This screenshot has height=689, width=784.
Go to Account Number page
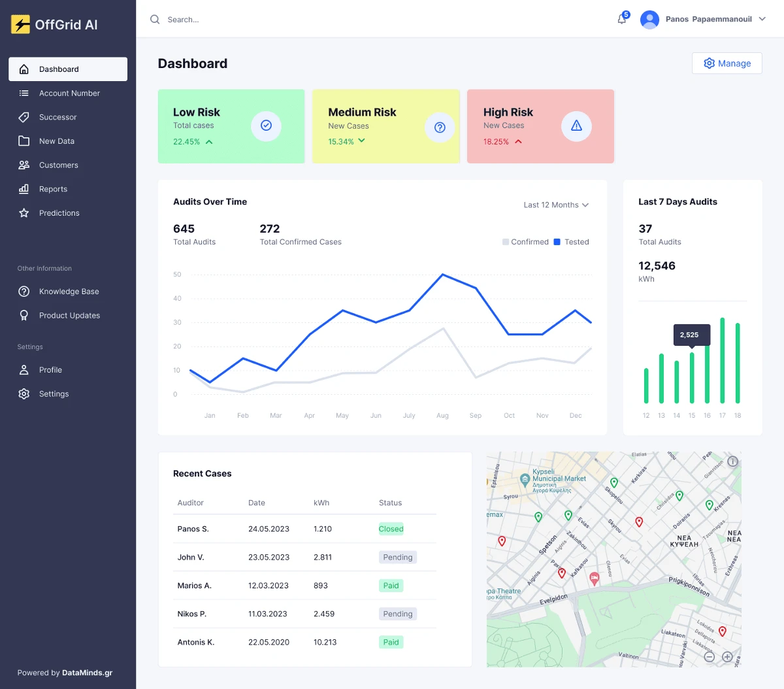click(68, 93)
